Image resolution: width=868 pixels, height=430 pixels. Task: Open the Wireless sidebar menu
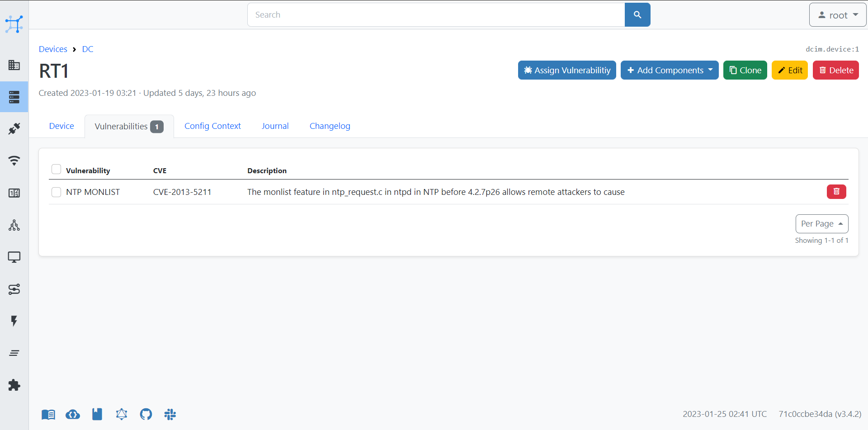14,161
